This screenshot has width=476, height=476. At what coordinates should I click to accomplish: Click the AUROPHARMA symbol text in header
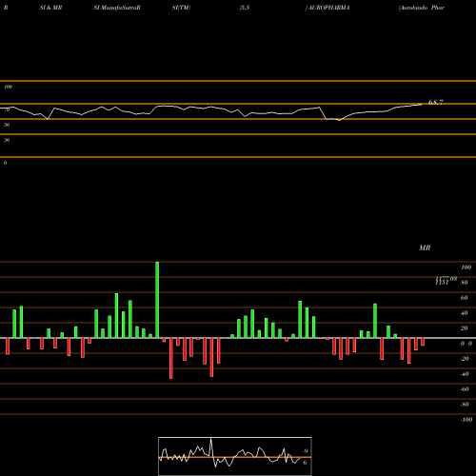328,8
